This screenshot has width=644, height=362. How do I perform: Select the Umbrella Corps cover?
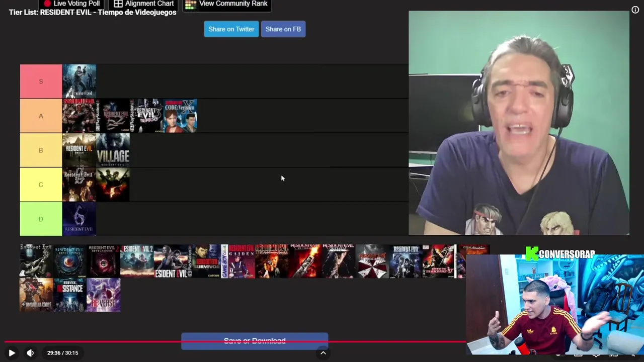[x=36, y=295]
